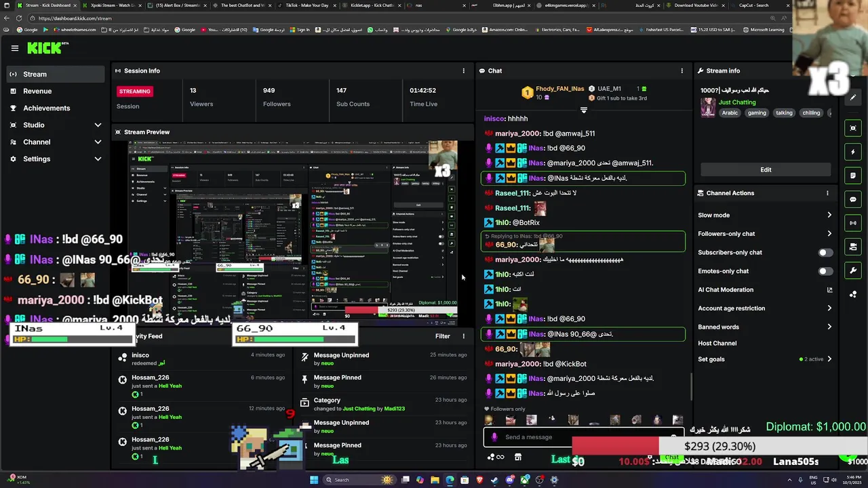The height and width of the screenshot is (488, 868).
Task: Open Set goals arrow
Action: (x=829, y=359)
